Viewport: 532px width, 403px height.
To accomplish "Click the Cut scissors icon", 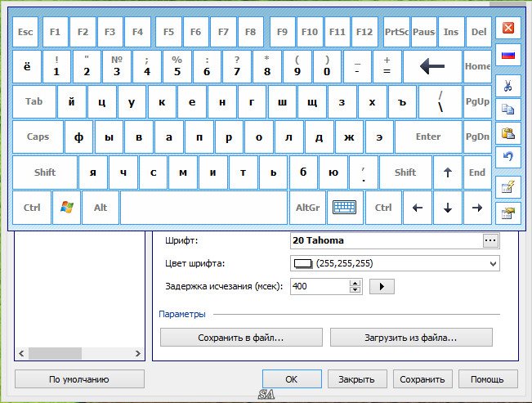I will 508,86.
